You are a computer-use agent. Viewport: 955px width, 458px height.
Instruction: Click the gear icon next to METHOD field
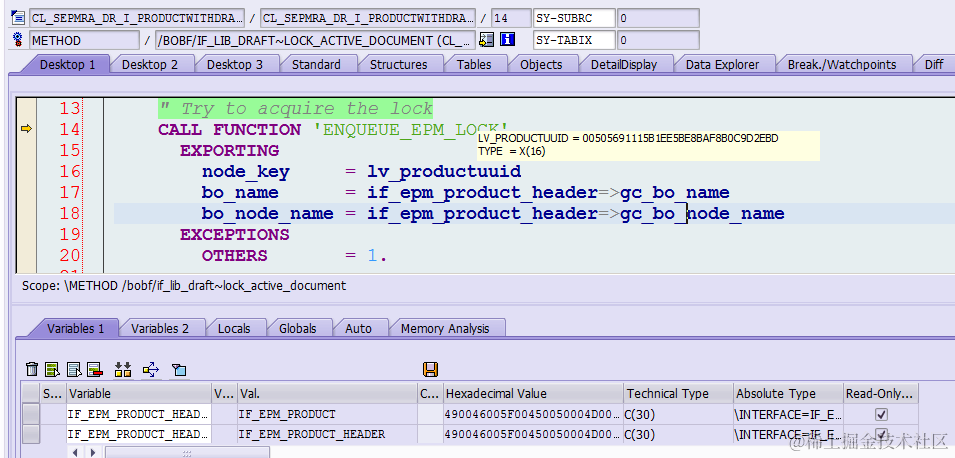18,40
